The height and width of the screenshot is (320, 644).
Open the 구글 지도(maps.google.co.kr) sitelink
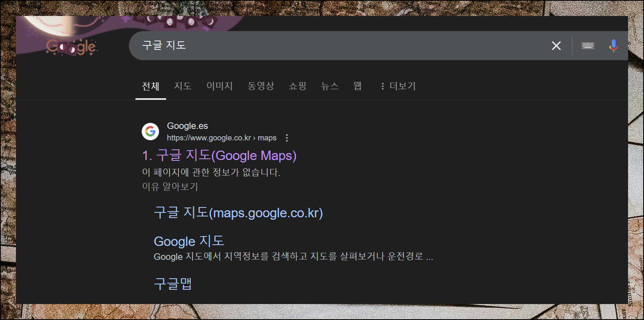click(x=239, y=213)
